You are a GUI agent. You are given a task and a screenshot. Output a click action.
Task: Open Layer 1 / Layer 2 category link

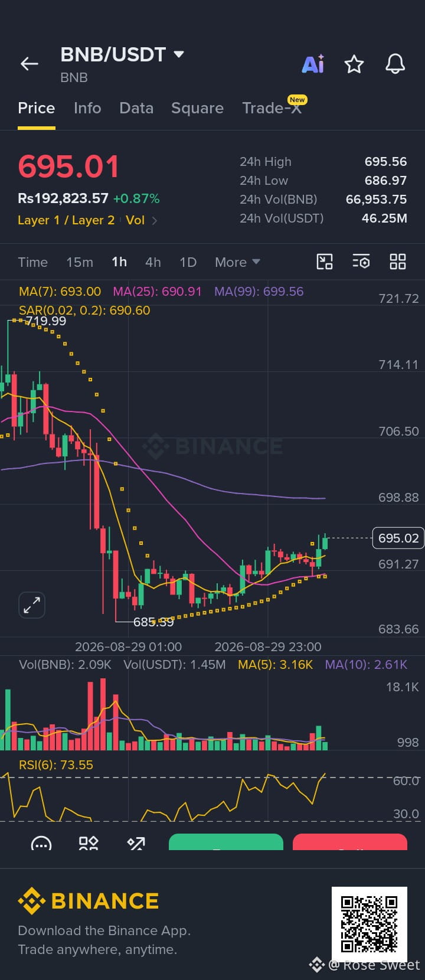pos(66,220)
